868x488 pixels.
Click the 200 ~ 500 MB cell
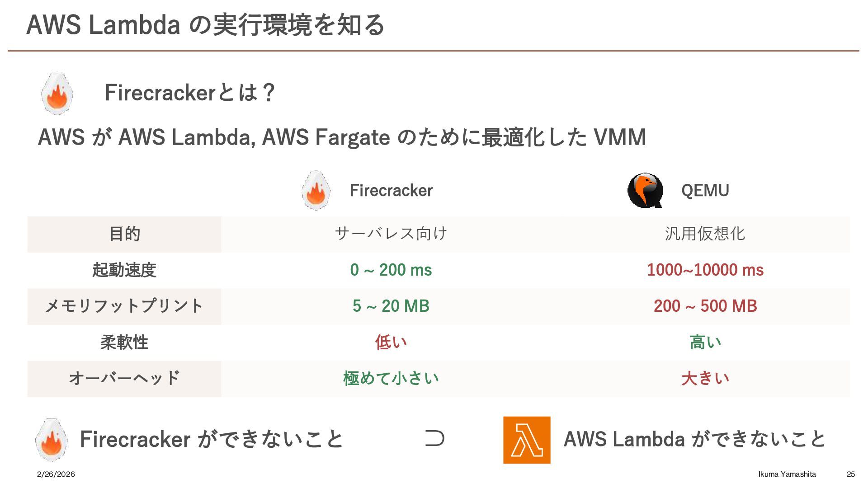click(705, 306)
